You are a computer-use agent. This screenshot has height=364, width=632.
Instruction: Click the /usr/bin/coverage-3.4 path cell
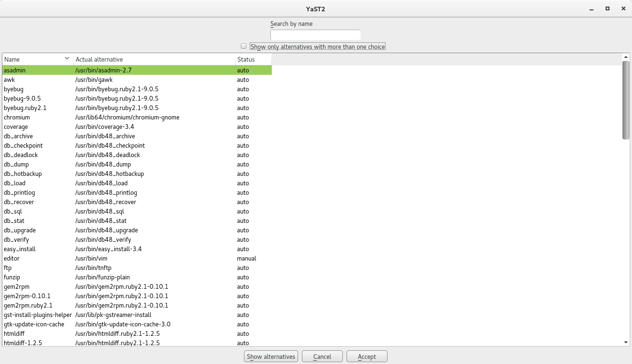point(105,127)
